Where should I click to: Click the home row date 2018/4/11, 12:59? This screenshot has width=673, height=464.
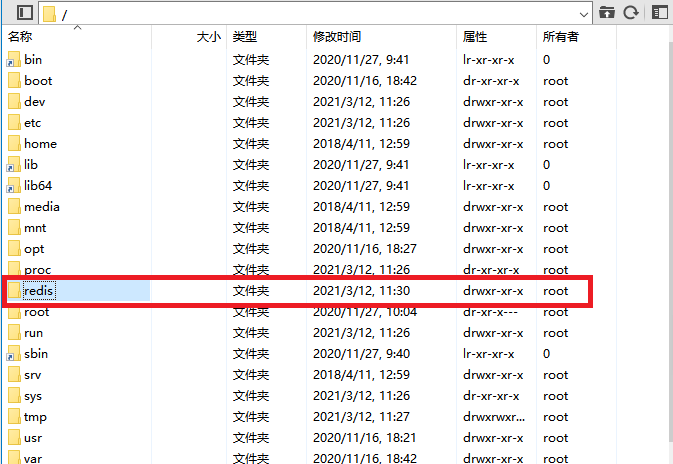click(361, 144)
